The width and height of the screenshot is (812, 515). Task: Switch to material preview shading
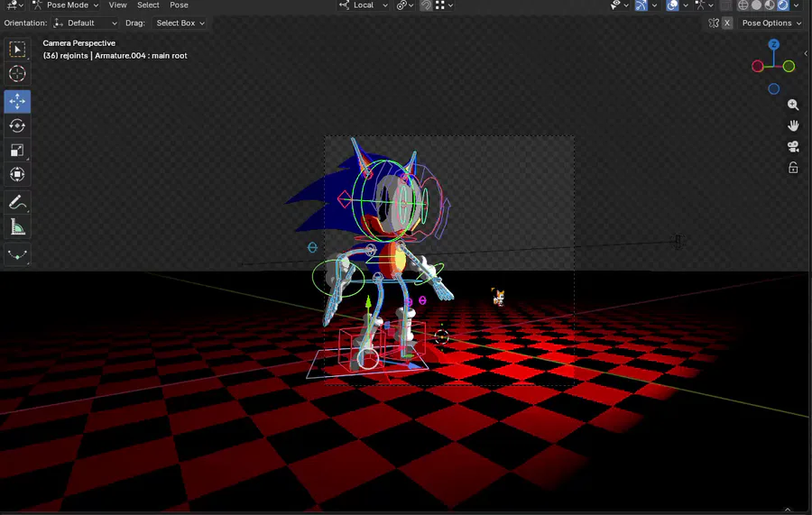(x=770, y=5)
